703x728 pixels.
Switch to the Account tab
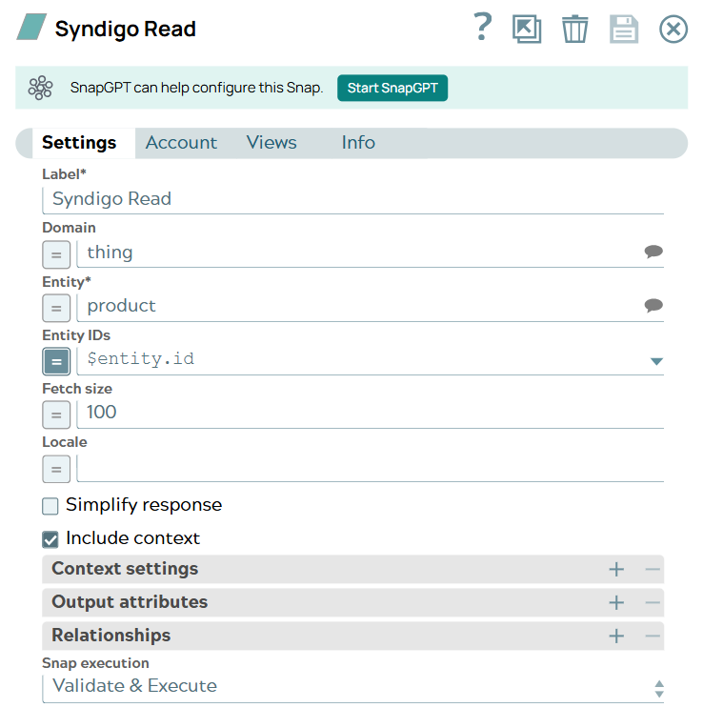tap(181, 143)
